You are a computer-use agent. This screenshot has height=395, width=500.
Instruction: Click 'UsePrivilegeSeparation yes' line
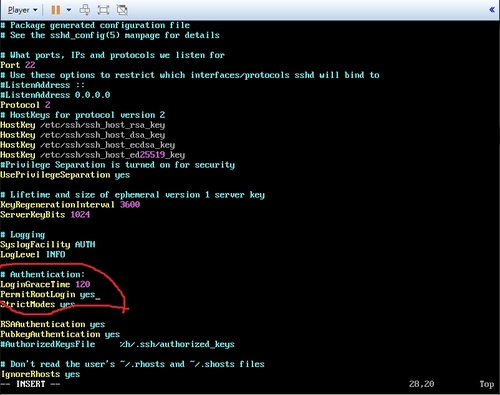(65, 175)
